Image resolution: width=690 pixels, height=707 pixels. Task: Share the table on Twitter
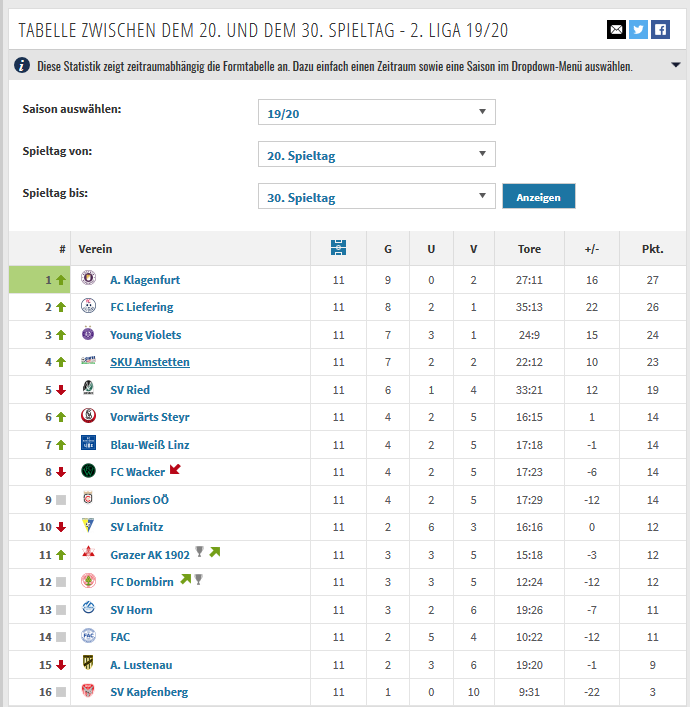point(638,30)
